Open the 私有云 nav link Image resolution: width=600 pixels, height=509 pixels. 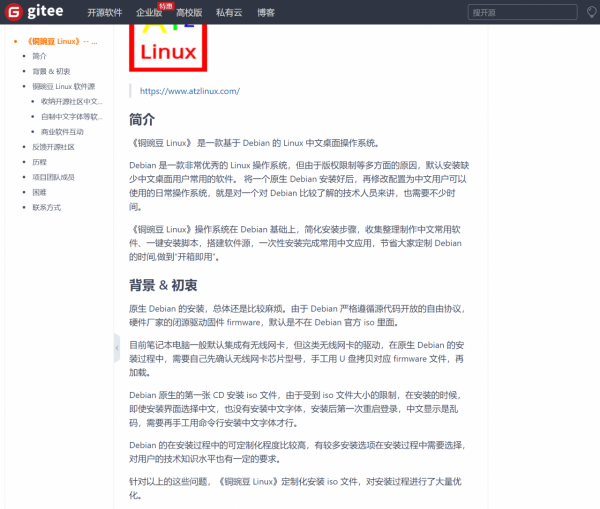click(228, 14)
